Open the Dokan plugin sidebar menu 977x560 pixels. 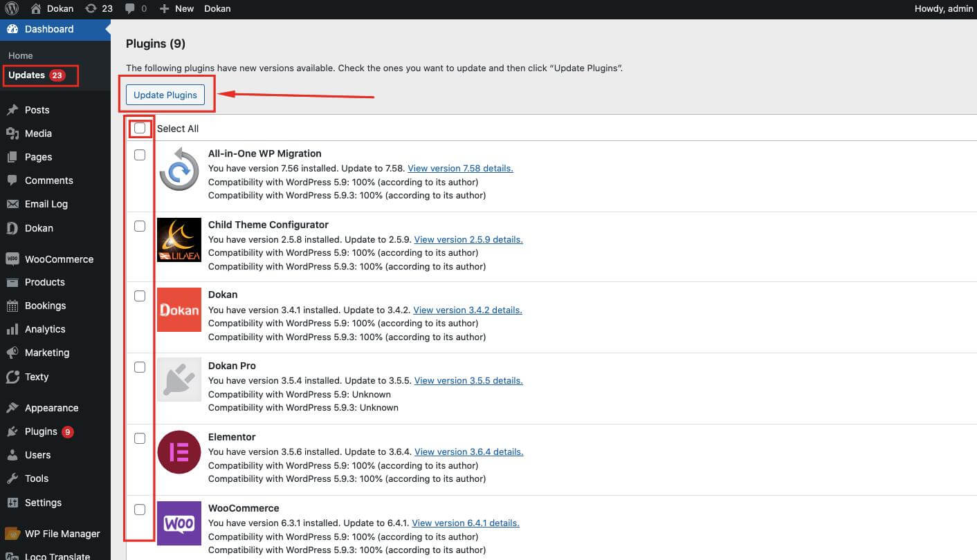(38, 227)
